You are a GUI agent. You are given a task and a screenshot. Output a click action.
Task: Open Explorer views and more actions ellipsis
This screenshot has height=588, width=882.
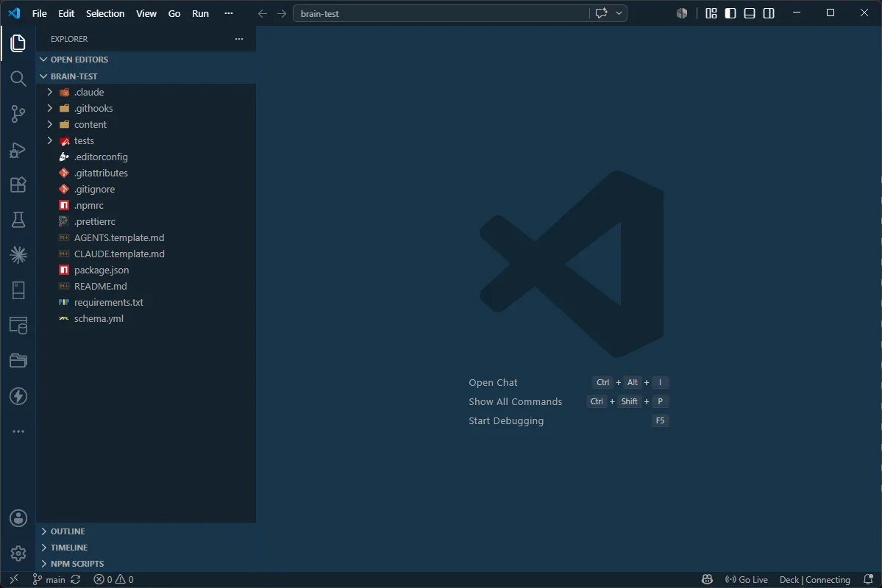(x=239, y=39)
